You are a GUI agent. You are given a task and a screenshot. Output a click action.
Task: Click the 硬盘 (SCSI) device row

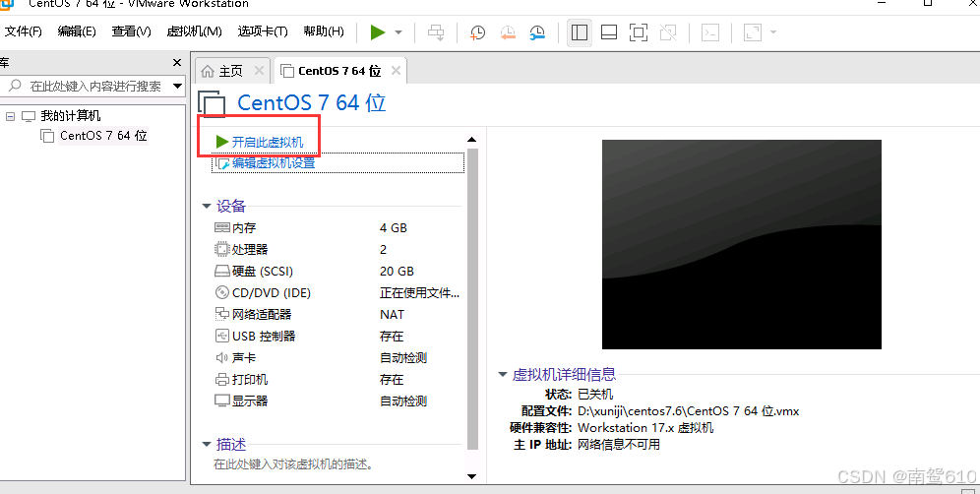337,272
